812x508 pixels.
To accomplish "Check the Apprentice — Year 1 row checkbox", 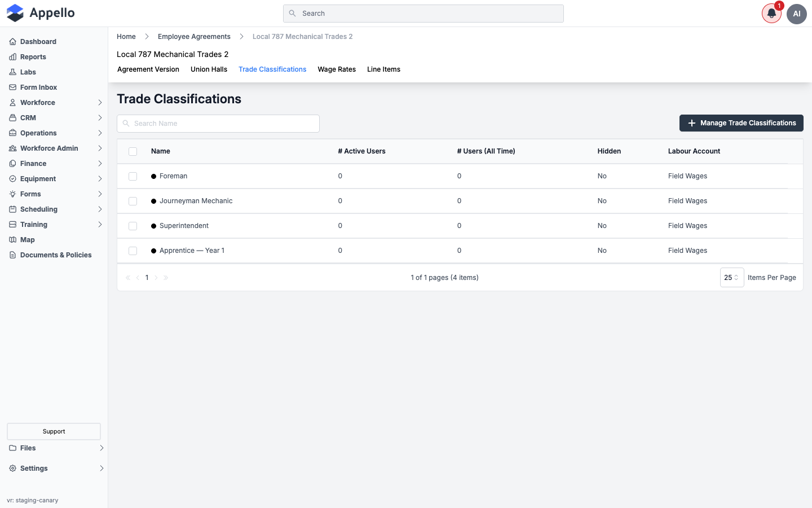I will coord(133,251).
